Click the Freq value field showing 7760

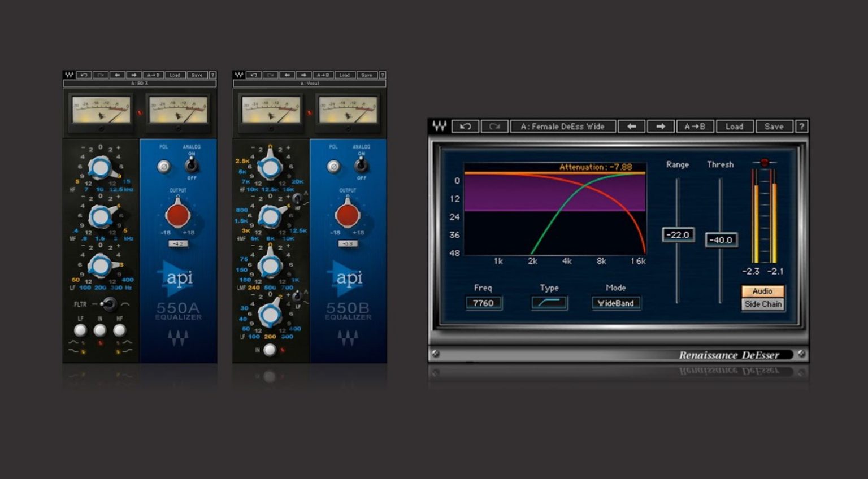click(484, 303)
